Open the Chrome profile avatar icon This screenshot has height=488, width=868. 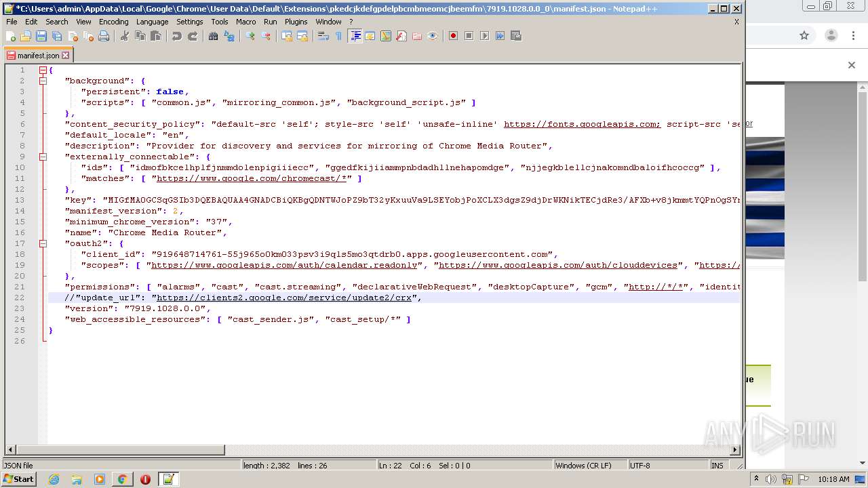point(831,36)
